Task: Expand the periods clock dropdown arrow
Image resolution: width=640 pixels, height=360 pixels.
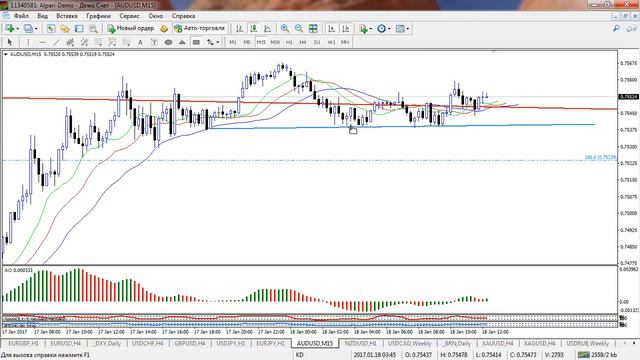Action: coord(389,29)
